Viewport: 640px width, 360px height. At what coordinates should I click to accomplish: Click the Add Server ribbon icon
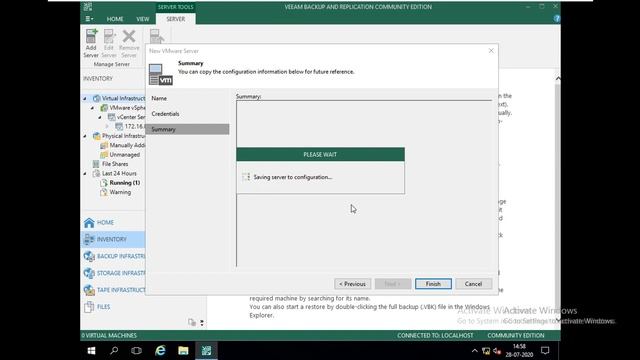pos(91,43)
